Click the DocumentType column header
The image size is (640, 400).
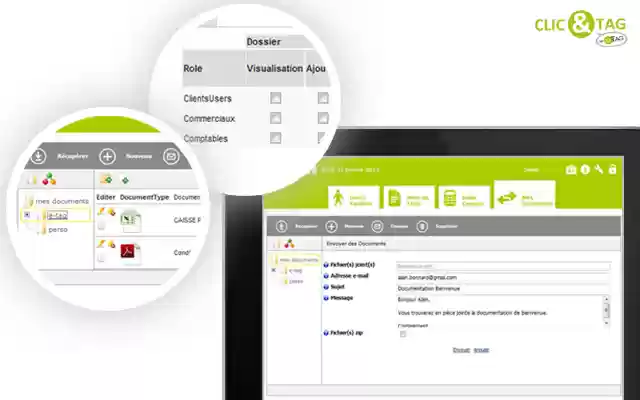(x=144, y=197)
